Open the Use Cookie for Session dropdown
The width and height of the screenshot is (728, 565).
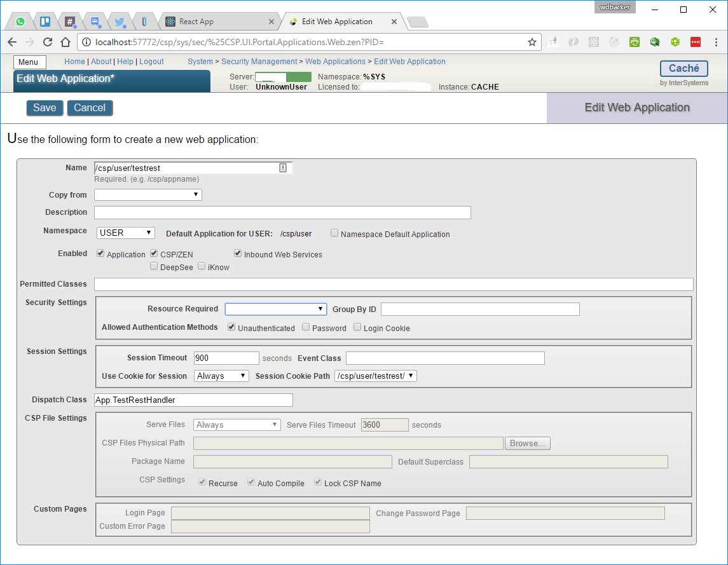click(x=221, y=376)
